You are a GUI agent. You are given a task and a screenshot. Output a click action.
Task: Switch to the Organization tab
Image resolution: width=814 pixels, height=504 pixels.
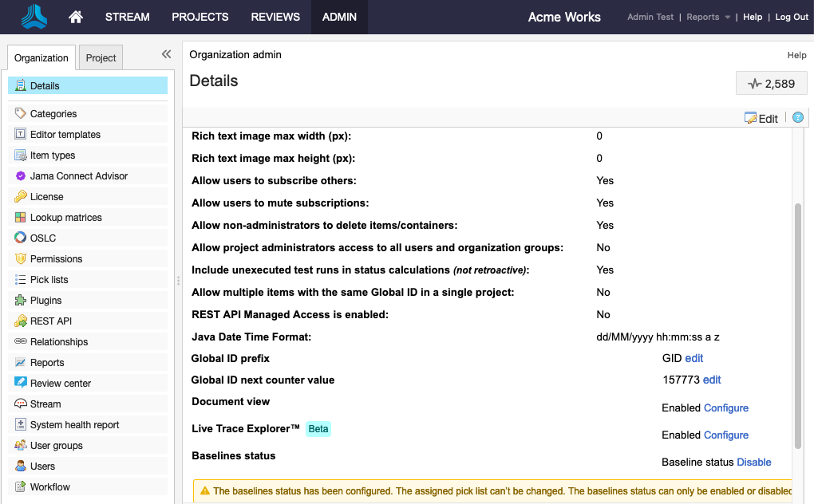pyautogui.click(x=41, y=57)
